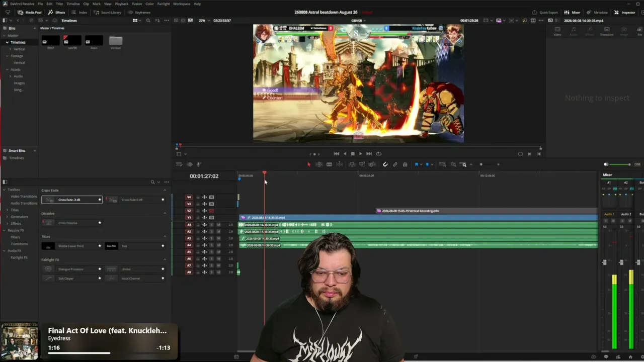Open the Keyframes panel

click(139, 12)
